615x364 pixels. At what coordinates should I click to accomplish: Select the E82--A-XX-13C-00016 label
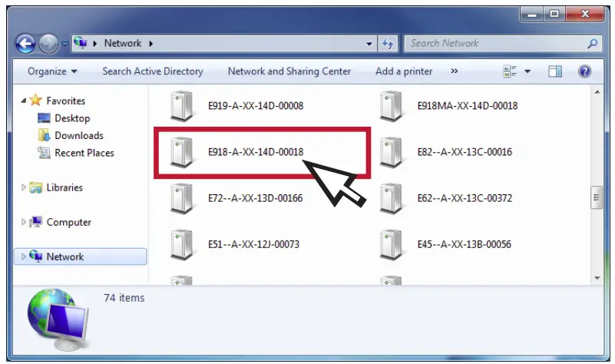(465, 152)
